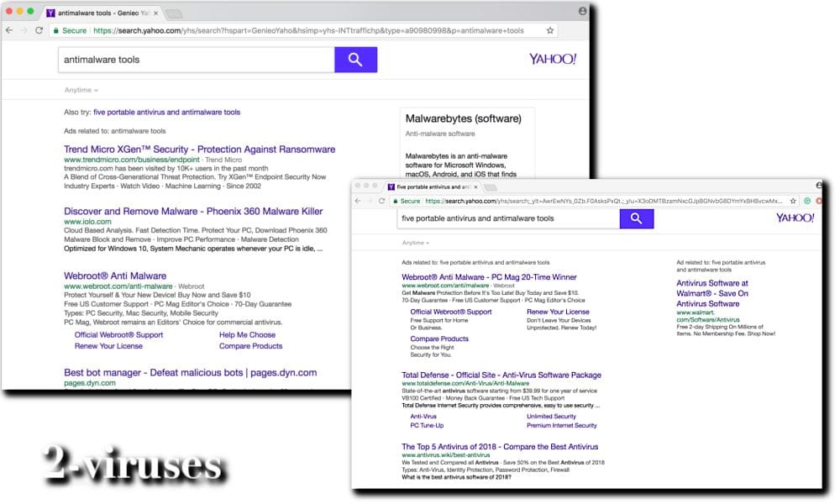Click the Forward arrow in the back window
The width and height of the screenshot is (840, 504).
pos(23,29)
